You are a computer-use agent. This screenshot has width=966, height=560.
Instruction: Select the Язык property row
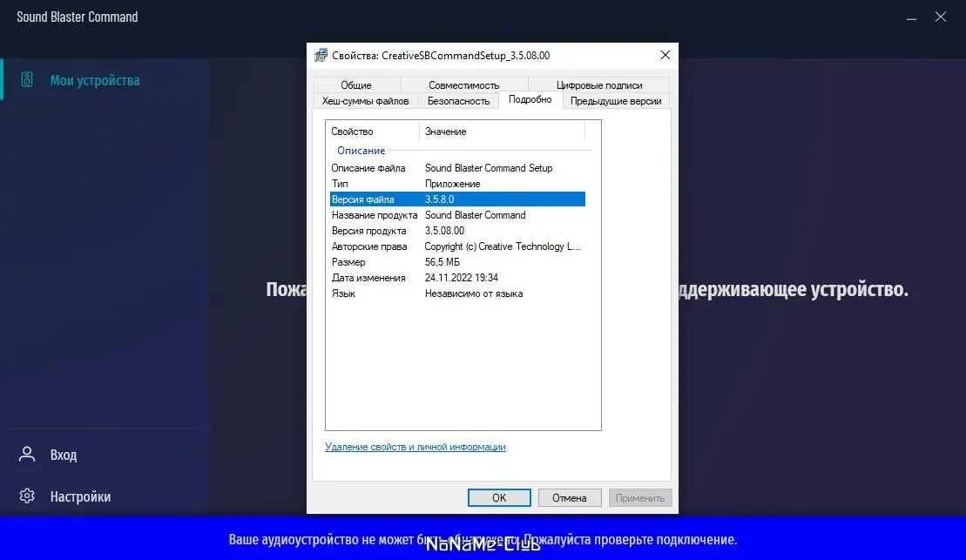pyautogui.click(x=457, y=293)
